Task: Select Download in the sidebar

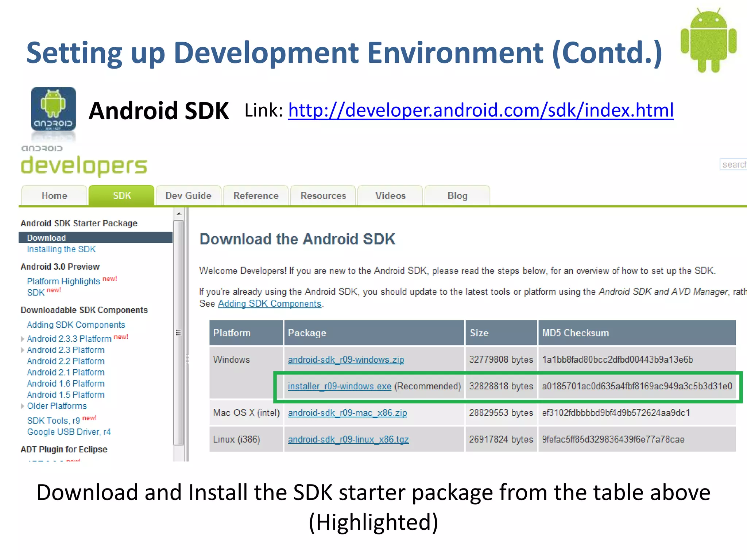Action: click(96, 238)
